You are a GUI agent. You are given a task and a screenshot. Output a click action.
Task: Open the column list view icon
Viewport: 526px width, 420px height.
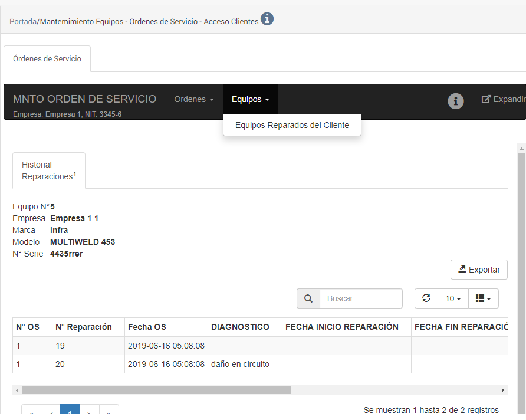coord(483,298)
